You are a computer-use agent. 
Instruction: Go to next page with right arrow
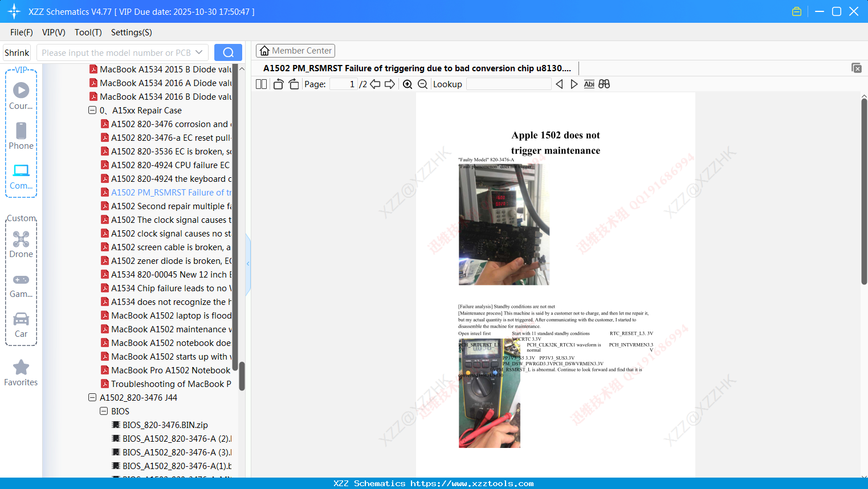coord(390,84)
